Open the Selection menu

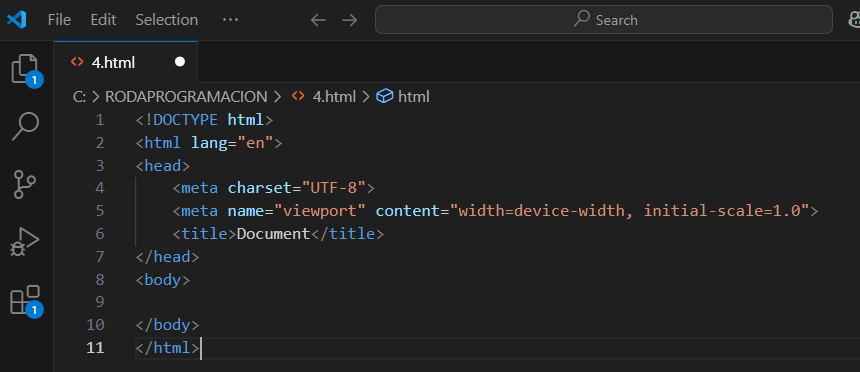pyautogui.click(x=167, y=20)
